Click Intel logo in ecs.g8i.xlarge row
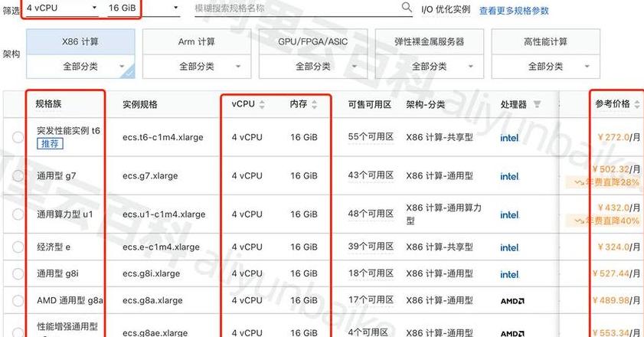The height and width of the screenshot is (337, 644). coord(509,274)
